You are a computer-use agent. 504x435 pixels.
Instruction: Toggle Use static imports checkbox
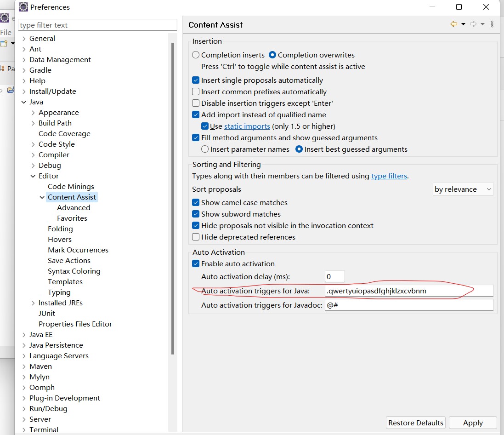point(205,126)
